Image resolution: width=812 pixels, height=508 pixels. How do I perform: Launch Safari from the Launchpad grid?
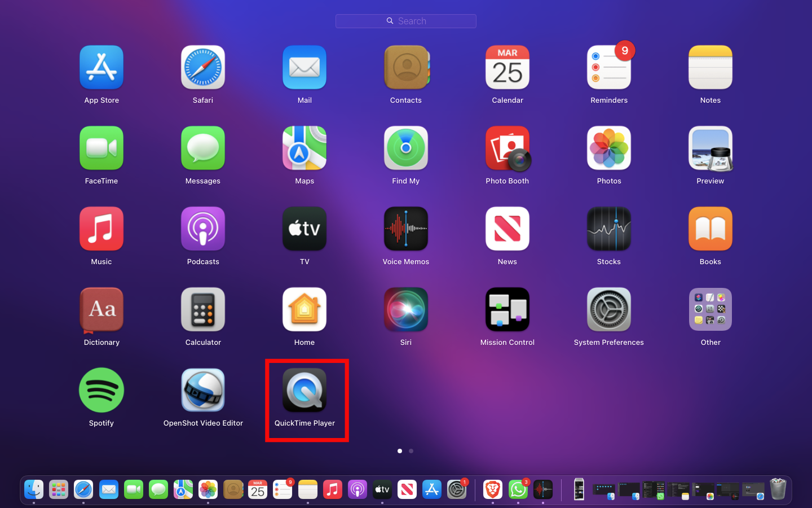point(203,68)
